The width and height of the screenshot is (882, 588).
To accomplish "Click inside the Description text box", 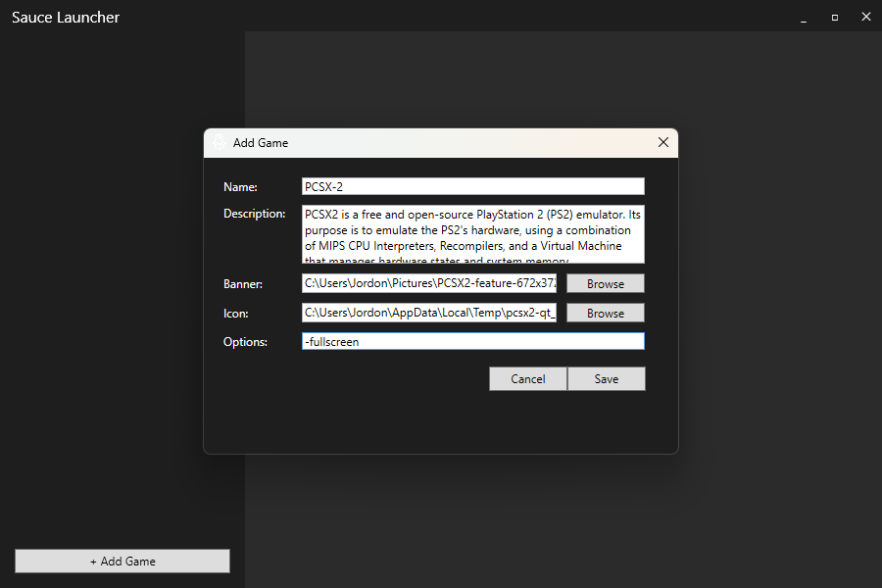I will click(473, 234).
